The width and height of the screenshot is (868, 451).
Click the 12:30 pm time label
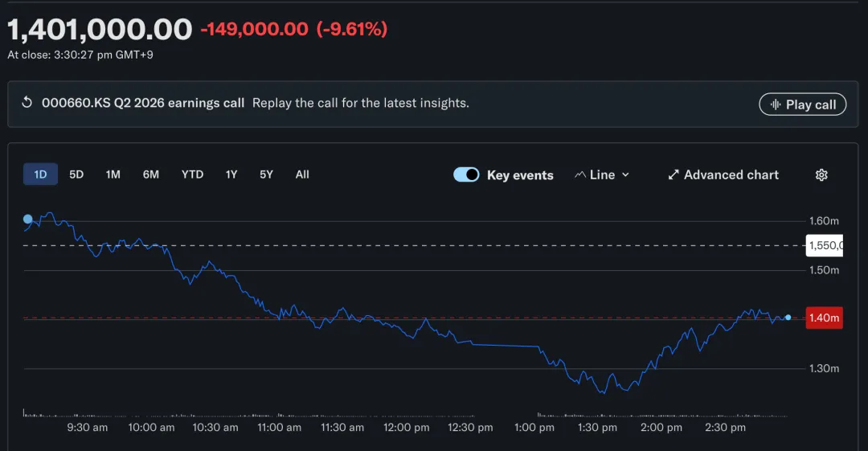pyautogui.click(x=470, y=428)
